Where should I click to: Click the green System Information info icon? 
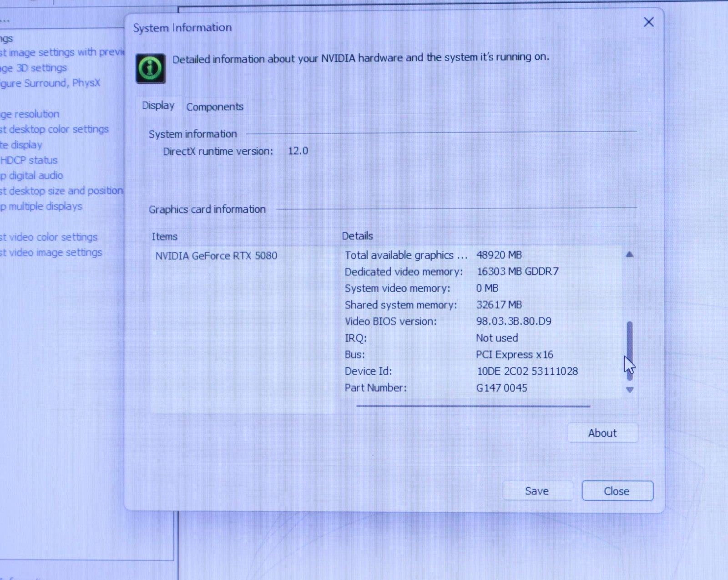[151, 68]
